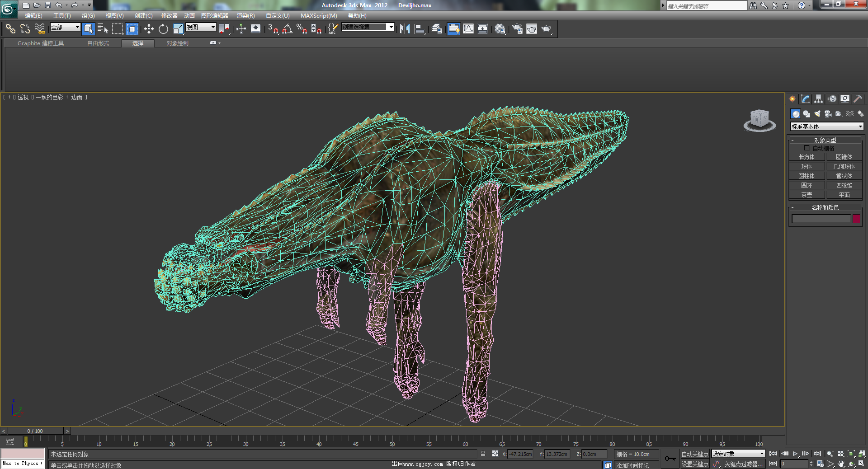Click the '几何球体' geosphere button
Viewport: 868px width, 469px height.
pos(844,166)
